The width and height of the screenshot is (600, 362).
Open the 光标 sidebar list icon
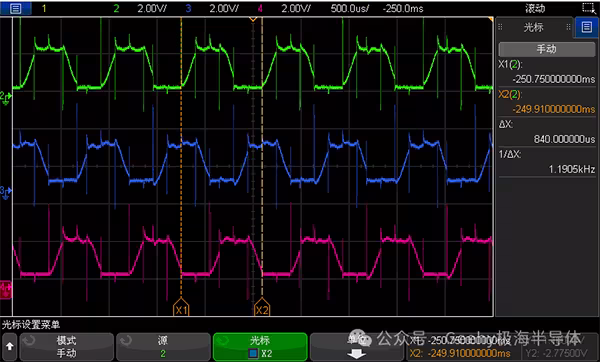[586, 27]
